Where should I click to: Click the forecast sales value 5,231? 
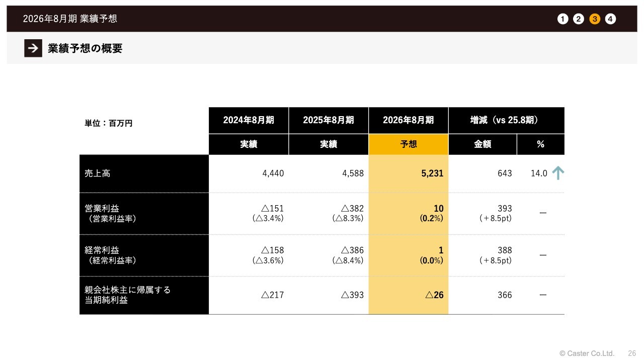[x=432, y=173]
